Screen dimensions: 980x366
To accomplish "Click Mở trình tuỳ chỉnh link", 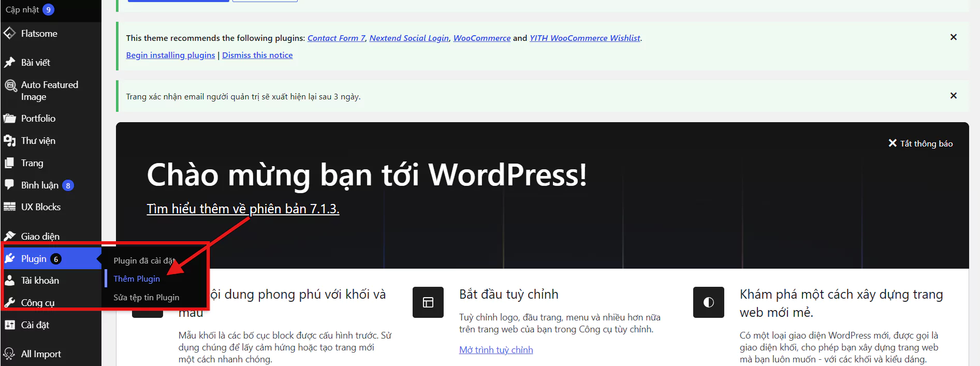I will 496,350.
